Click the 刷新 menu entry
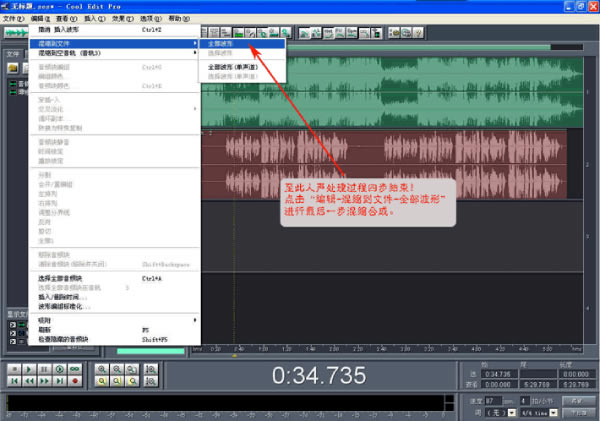This screenshot has width=600, height=421. coord(44,329)
